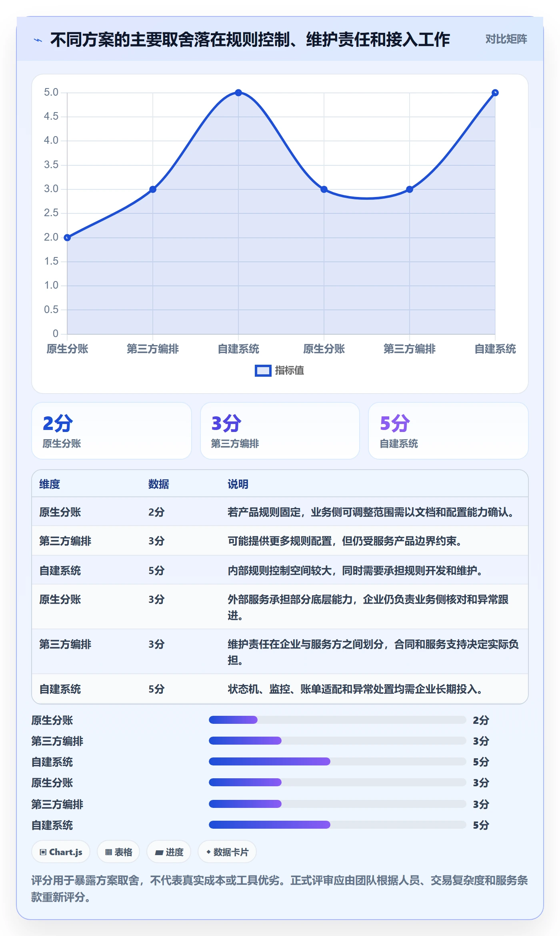The image size is (560, 936).
Task: Click the y-axis label 5.0
Action: (x=51, y=92)
